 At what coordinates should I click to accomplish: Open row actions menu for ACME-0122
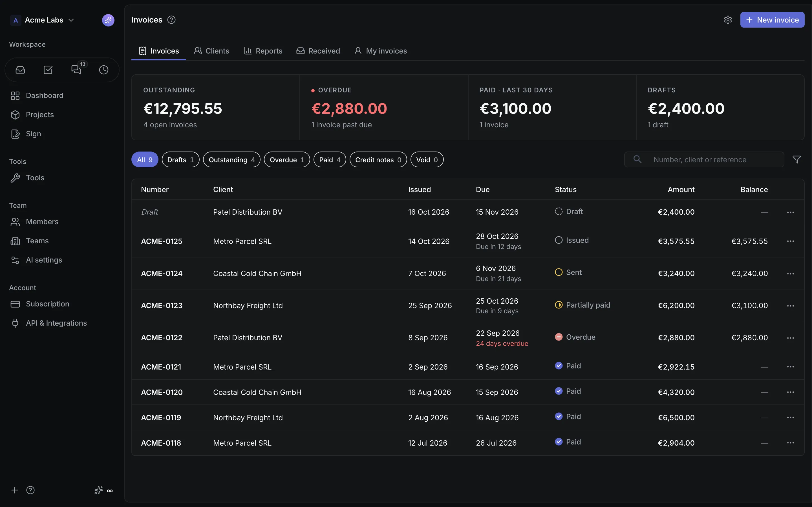(x=790, y=338)
